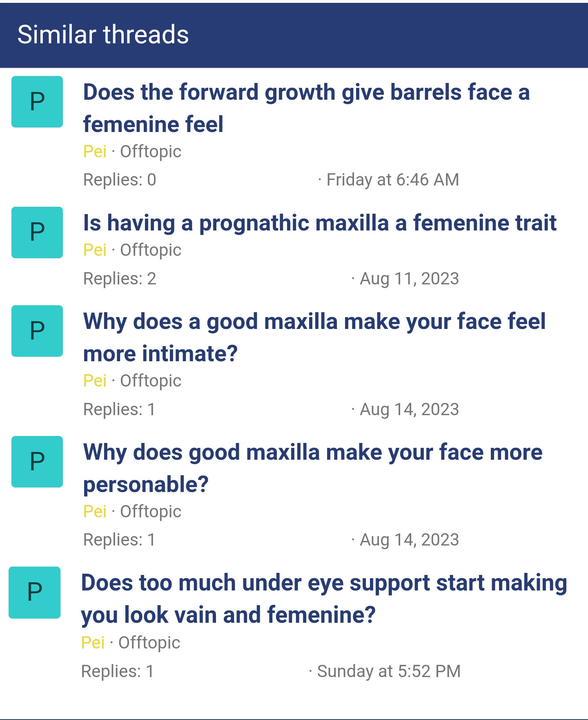This screenshot has width=588, height=720.
Task: Open Pei's profile under the barrels face thread
Action: click(95, 152)
